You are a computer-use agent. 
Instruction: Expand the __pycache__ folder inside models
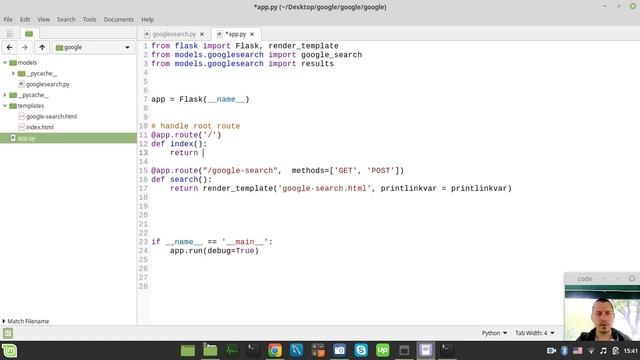click(x=13, y=73)
